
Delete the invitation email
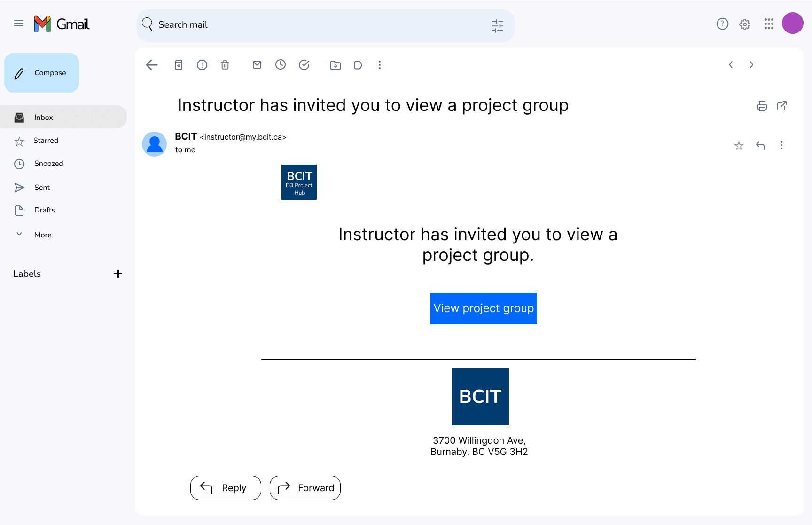pyautogui.click(x=225, y=65)
